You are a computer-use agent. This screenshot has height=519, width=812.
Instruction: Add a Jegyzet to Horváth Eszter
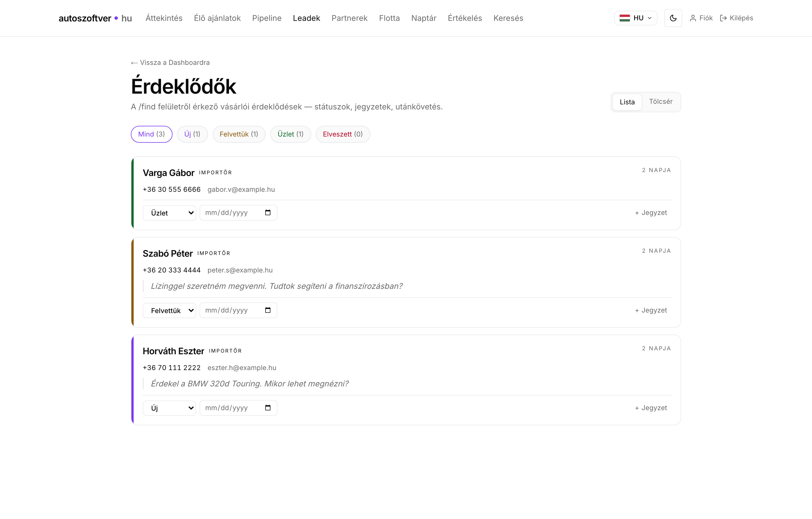651,408
